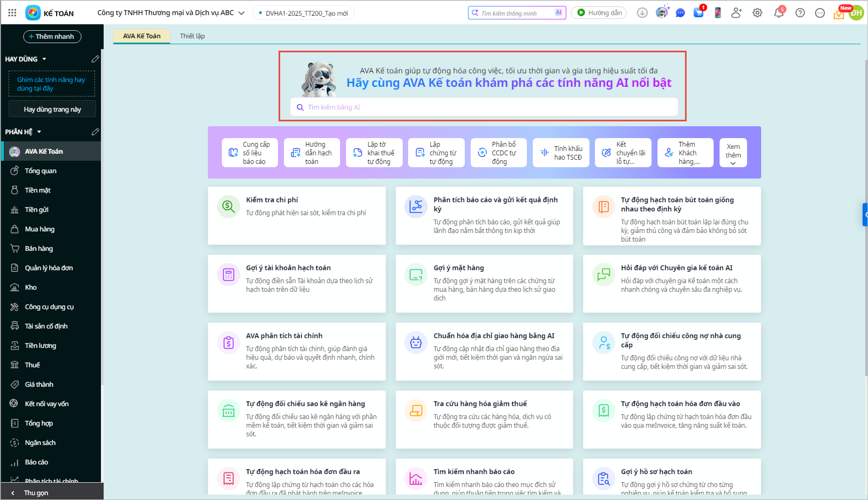Click the Tra cứu hàng hóa giảm thuế icon
Viewport: 868px width, 500px height.
click(x=416, y=410)
